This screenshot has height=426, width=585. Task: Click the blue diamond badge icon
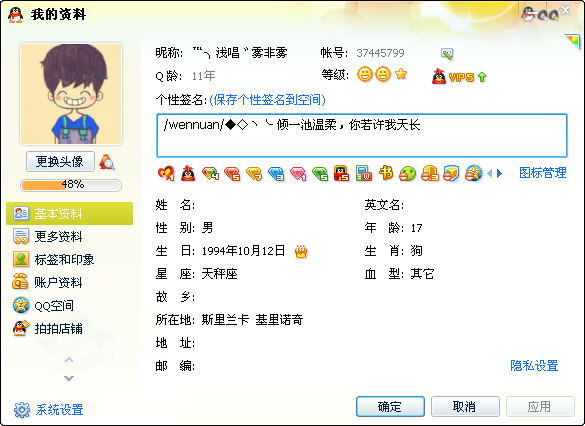(276, 174)
